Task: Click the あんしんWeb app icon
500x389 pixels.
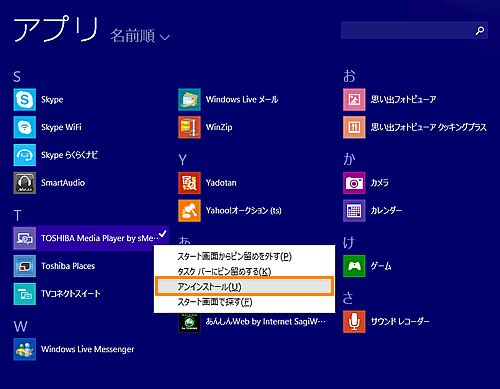Action: coord(189,322)
